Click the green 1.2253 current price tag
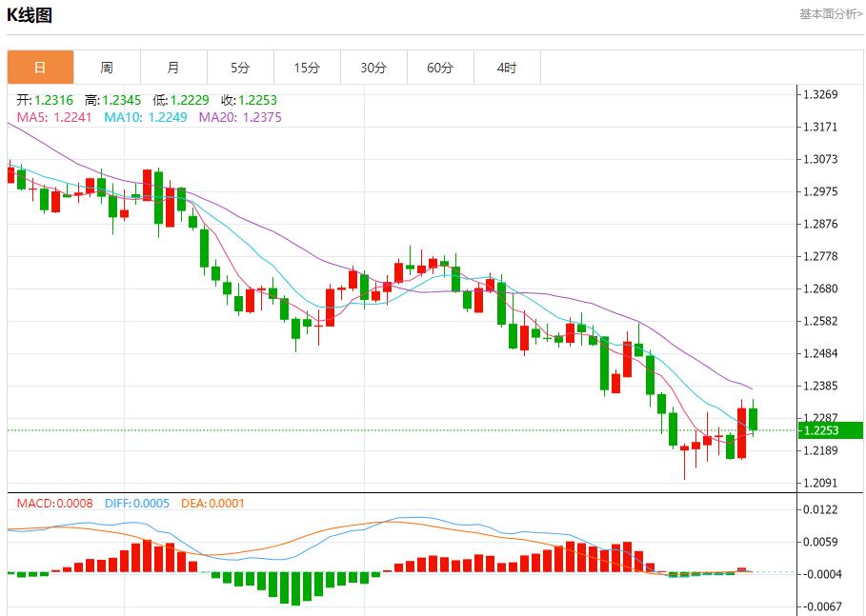Image resolution: width=866 pixels, height=616 pixels. [x=830, y=430]
